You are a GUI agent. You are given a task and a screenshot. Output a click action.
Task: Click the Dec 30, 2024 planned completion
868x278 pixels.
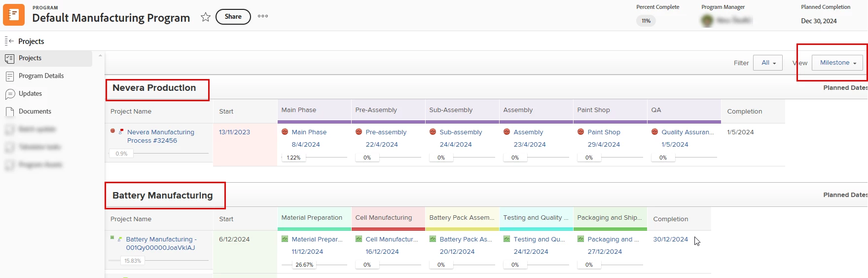[819, 21]
